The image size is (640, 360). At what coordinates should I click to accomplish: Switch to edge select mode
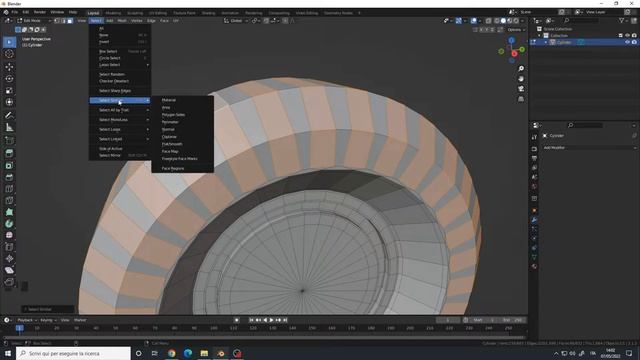64,20
